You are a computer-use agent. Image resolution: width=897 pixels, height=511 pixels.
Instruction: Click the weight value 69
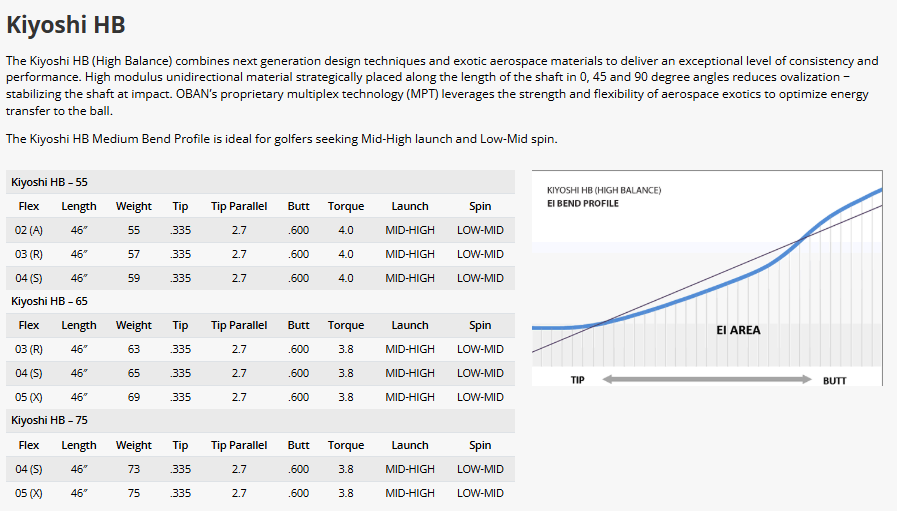click(133, 397)
